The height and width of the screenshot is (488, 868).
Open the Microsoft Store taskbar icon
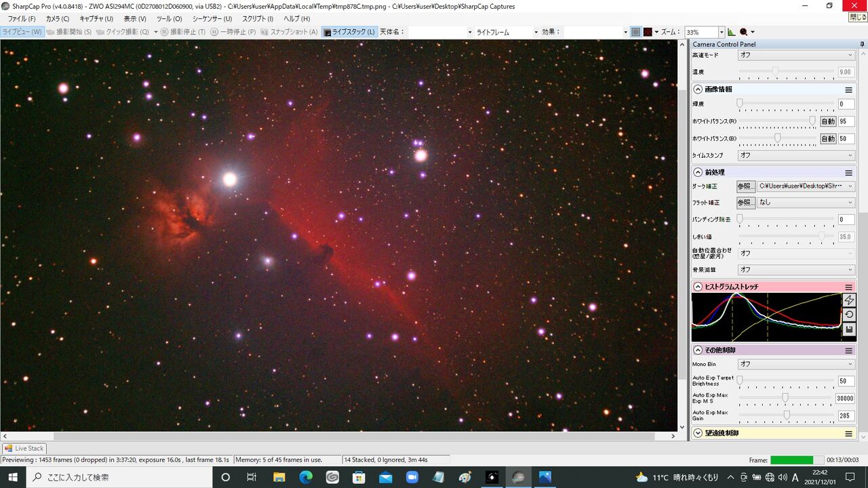[359, 477]
